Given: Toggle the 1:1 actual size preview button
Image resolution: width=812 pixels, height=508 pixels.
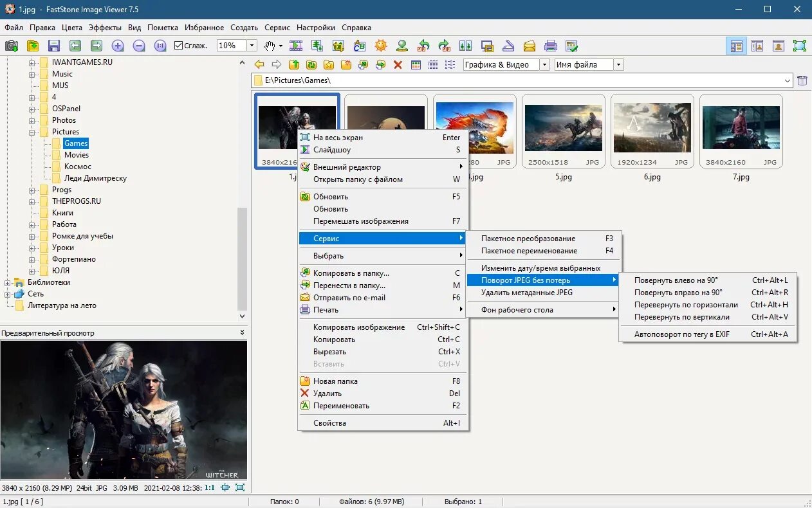Looking at the screenshot, I should [x=210, y=488].
